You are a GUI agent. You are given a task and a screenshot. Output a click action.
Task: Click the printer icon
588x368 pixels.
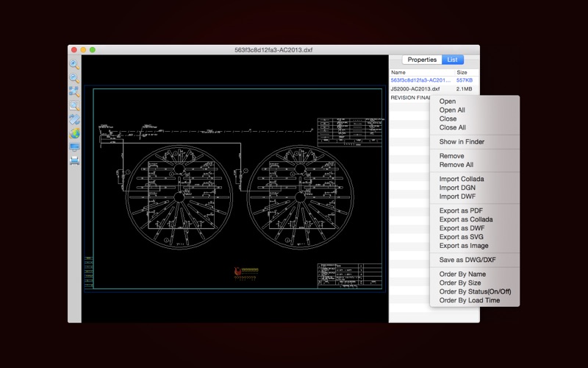74,160
